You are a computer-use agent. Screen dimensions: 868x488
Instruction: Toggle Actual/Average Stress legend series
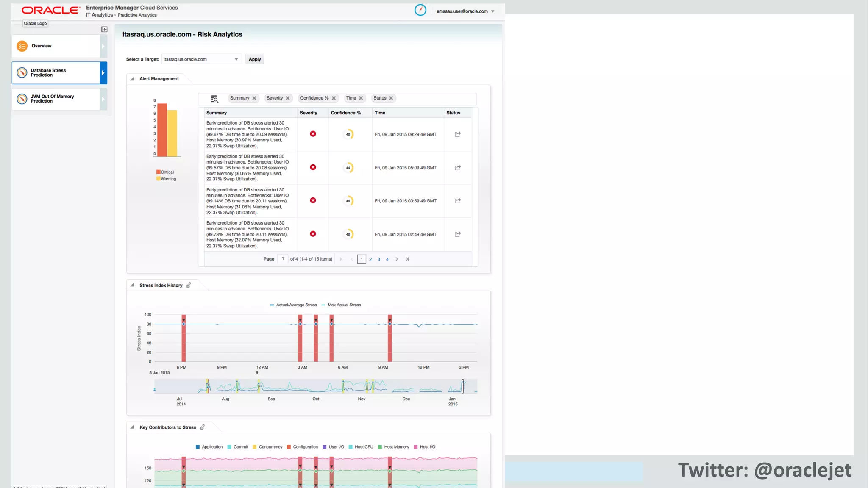coord(293,305)
